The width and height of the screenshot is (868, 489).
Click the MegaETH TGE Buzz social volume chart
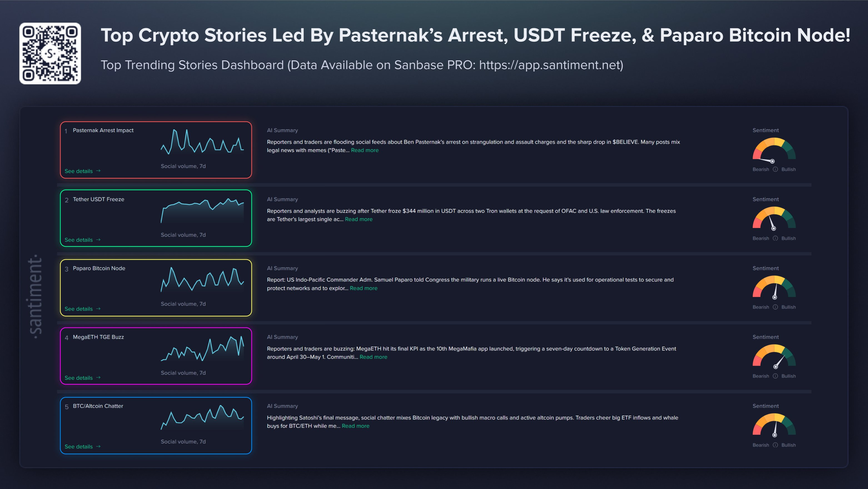202,349
